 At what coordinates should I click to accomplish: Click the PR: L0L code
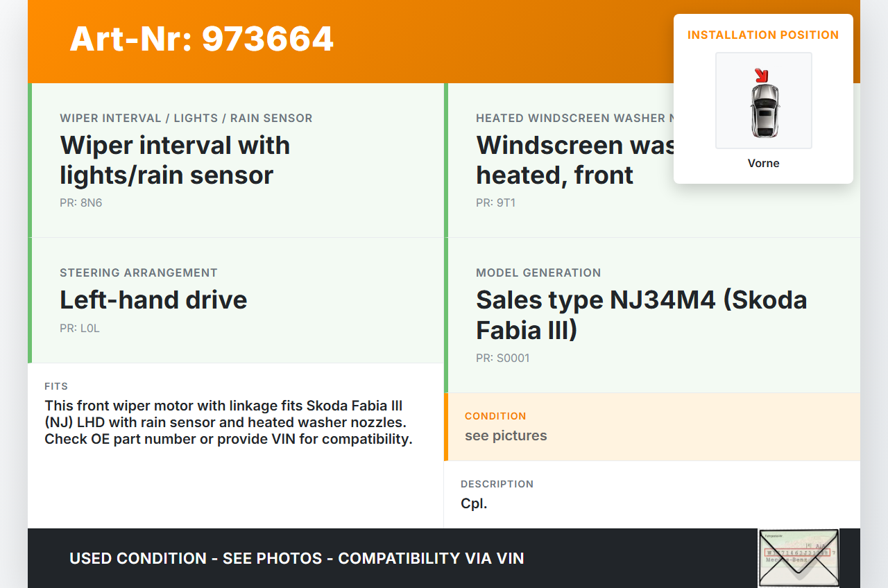tap(80, 329)
